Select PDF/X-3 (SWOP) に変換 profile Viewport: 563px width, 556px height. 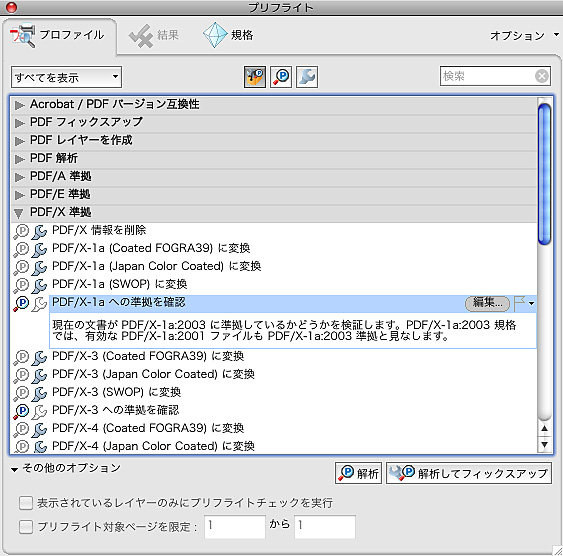[x=116, y=392]
